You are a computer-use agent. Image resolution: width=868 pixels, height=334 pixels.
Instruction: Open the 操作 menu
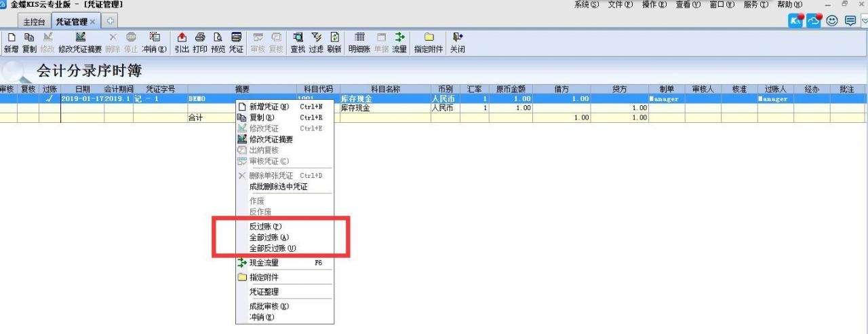coord(654,5)
